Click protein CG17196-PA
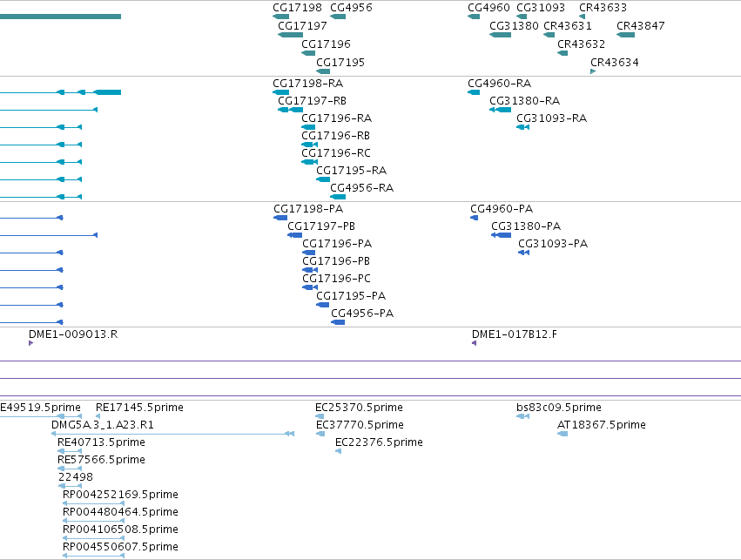This screenshot has height=560, width=741. pos(308,253)
